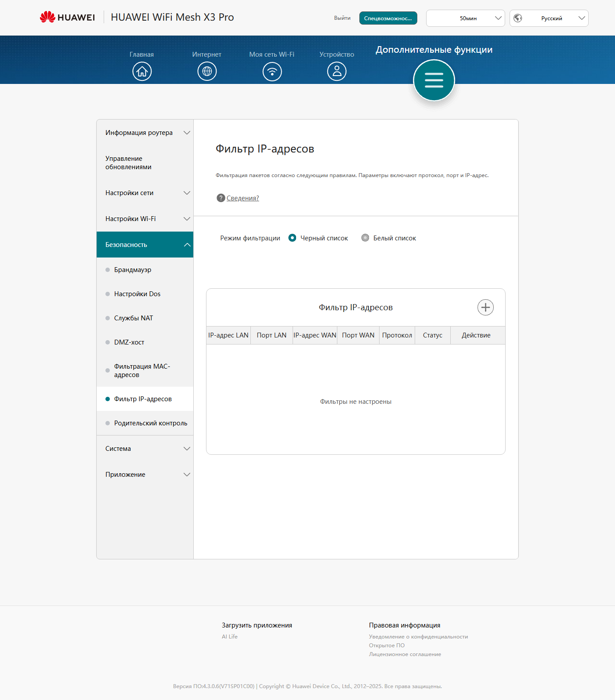
Task: Open Службы NAT page
Action: 145,318
